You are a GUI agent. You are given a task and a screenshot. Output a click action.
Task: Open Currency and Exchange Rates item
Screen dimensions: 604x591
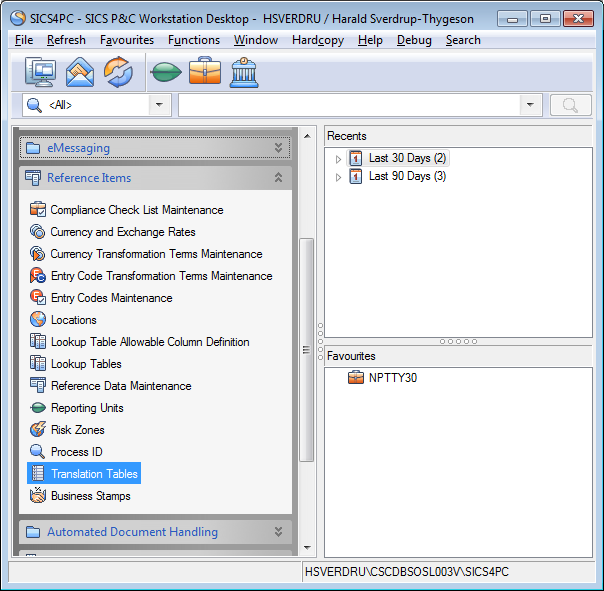coord(123,232)
